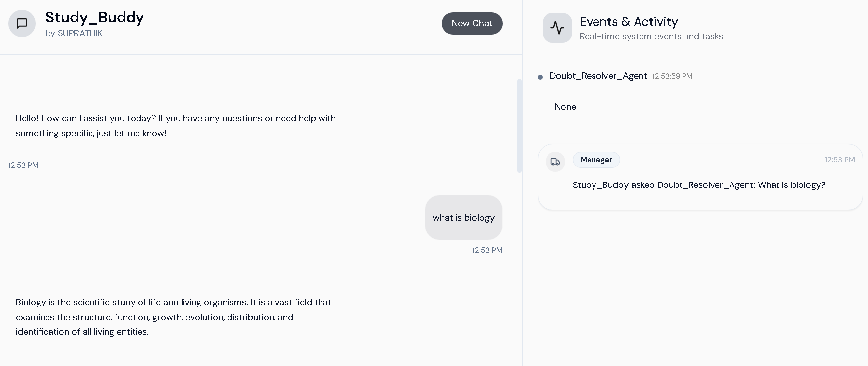The height and width of the screenshot is (366, 868).
Task: Click the Study_Buddy title
Action: click(95, 17)
